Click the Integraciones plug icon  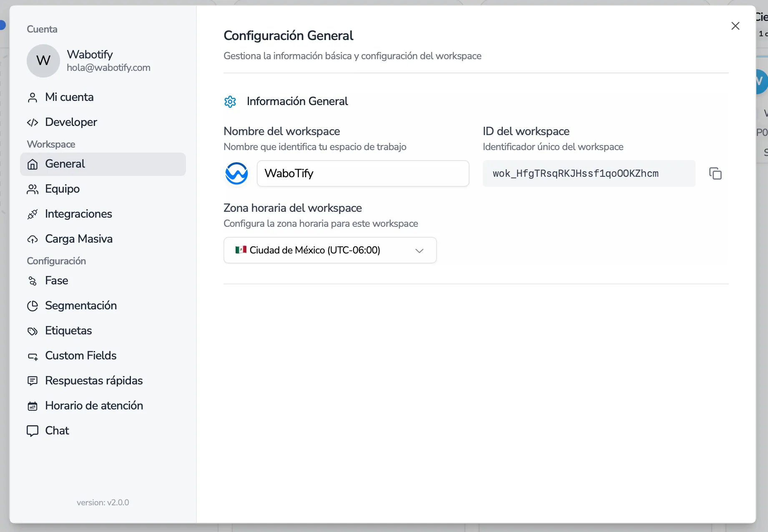click(33, 214)
